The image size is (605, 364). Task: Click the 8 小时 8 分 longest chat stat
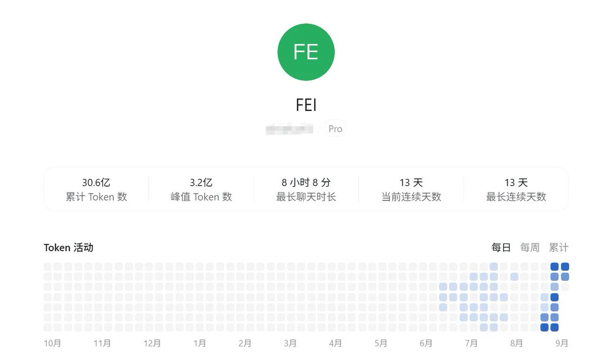[x=306, y=190]
